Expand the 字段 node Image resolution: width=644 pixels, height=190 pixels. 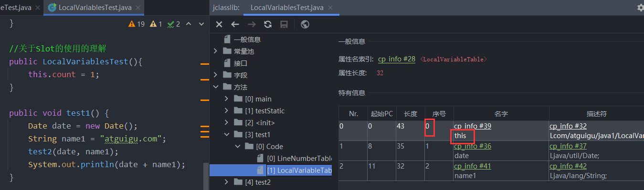[x=215, y=75]
